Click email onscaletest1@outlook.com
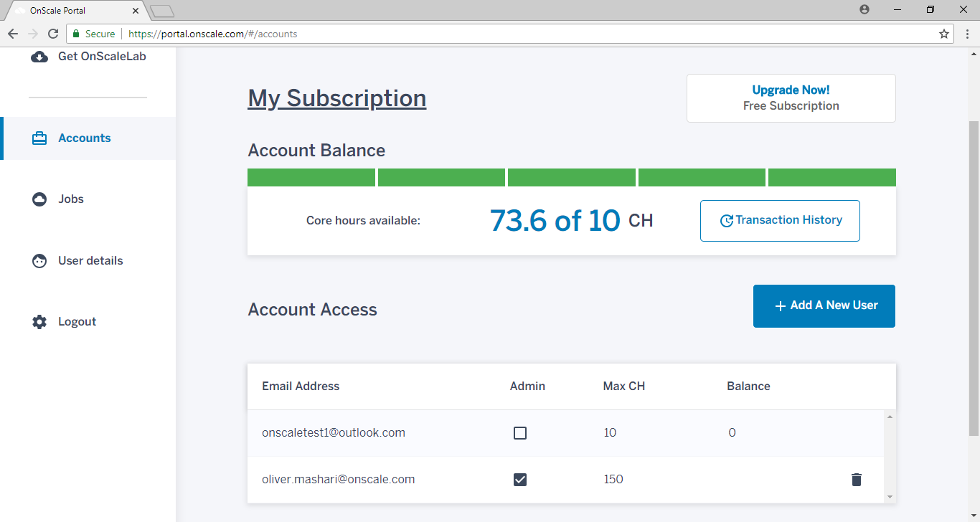Viewport: 980px width, 522px height. [x=334, y=433]
